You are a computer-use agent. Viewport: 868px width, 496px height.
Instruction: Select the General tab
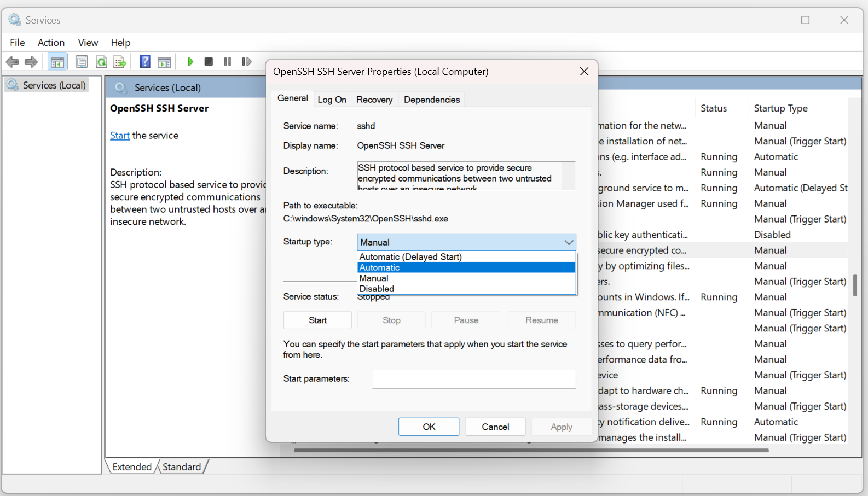(293, 98)
